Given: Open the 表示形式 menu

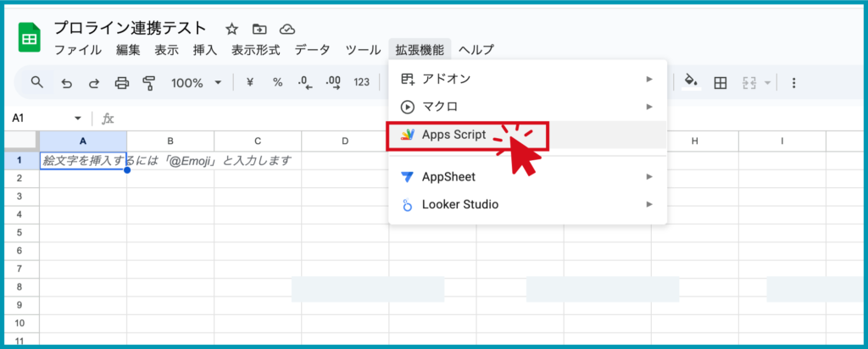Looking at the screenshot, I should coord(256,50).
